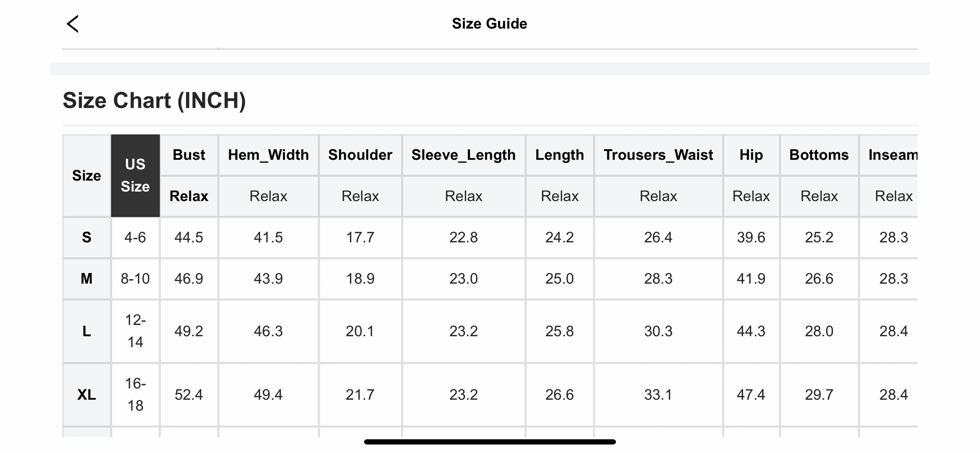The image size is (980, 453).
Task: Click the Bust column header
Action: (188, 155)
